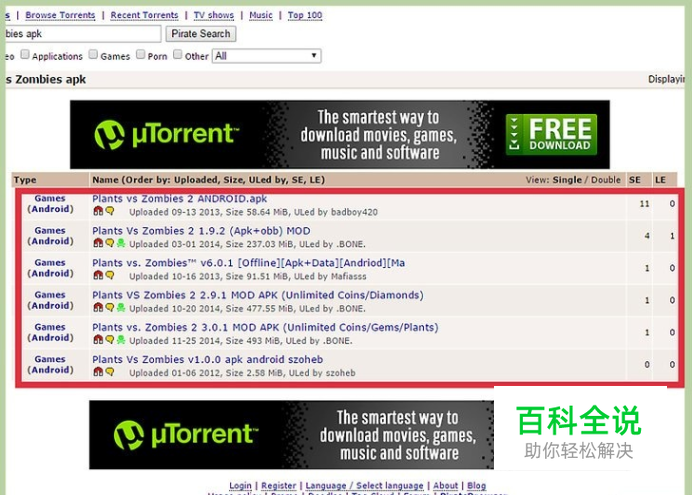Sort by LE in Name header
The image size is (692, 495).
coord(316,180)
